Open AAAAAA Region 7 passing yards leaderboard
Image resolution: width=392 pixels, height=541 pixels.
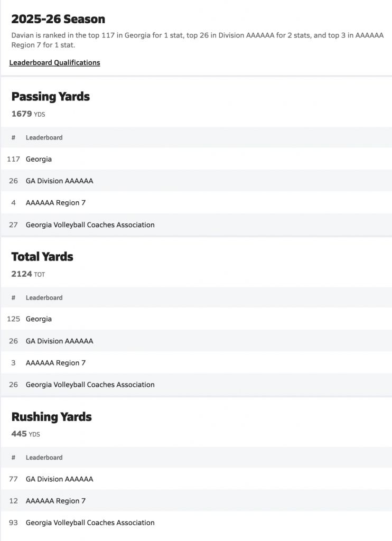55,203
